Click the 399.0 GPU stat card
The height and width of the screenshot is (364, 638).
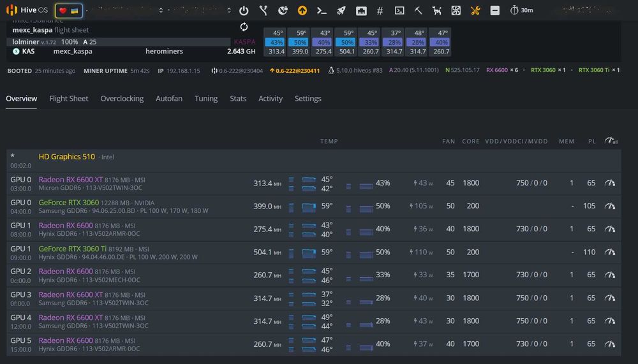pyautogui.click(x=300, y=42)
